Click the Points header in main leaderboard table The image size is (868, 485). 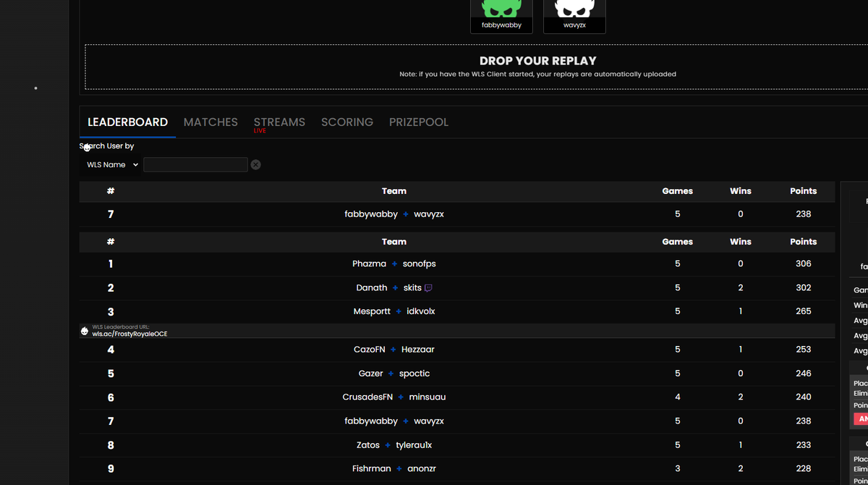point(804,242)
